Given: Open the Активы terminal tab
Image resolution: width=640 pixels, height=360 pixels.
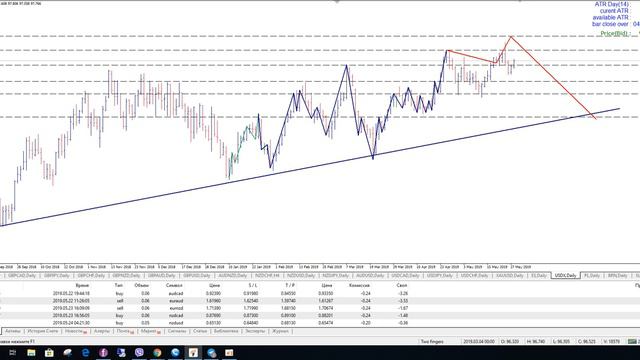Looking at the screenshot, I should coord(13,331).
